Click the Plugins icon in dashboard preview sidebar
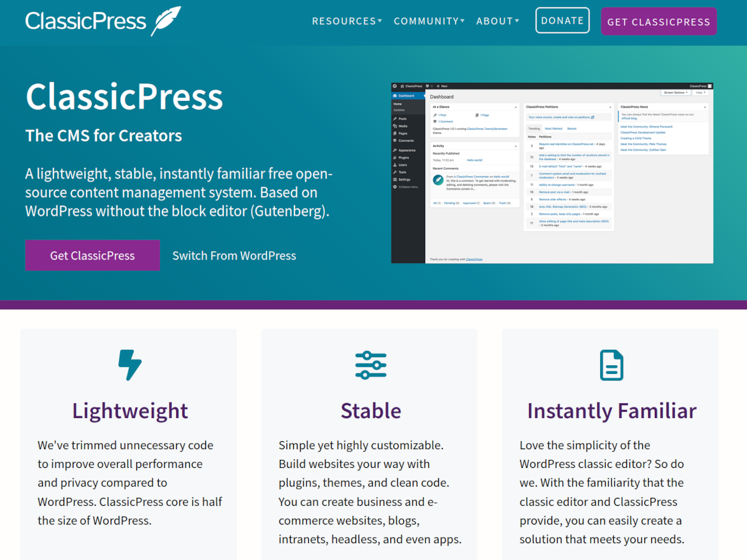This screenshot has height=560, width=747. tap(395, 158)
